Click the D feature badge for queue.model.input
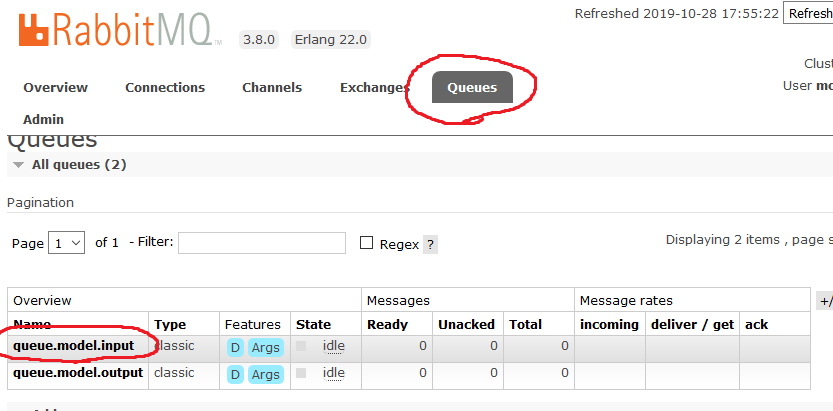This screenshot has width=833, height=411. coord(235,348)
